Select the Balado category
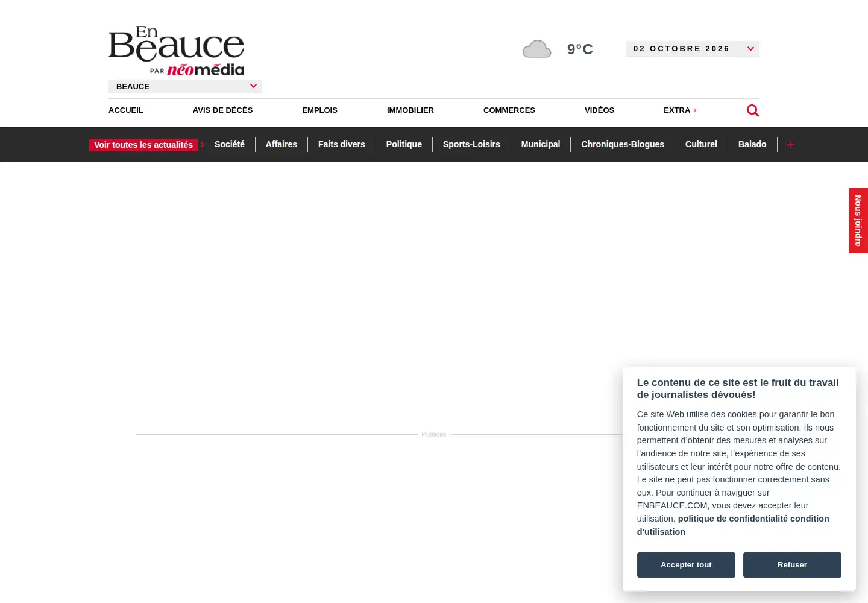Screen dimensions: 868x603 (x=752, y=144)
